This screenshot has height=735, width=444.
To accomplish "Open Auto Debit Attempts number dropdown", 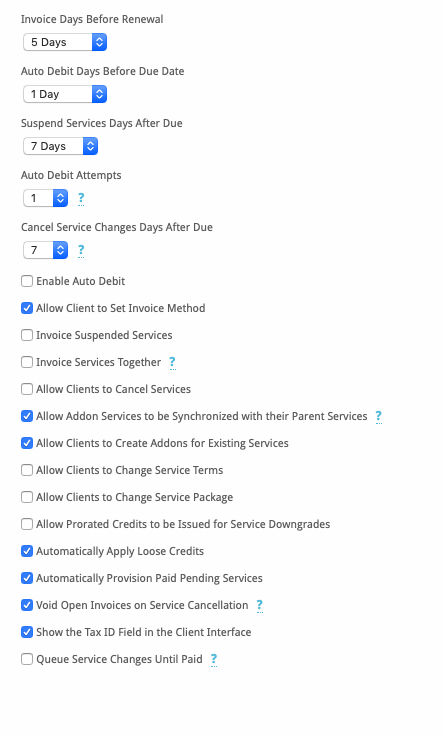I will pos(45,198).
